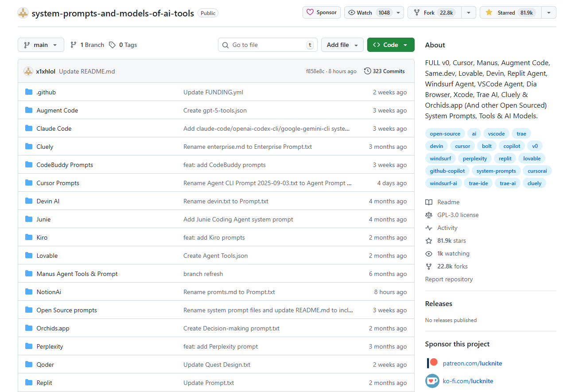Open the open-source topic tag

445,133
